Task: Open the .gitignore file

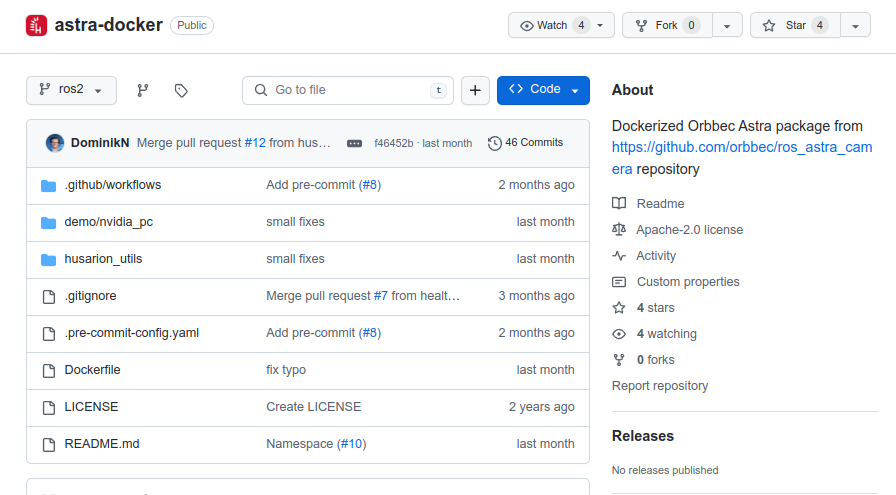Action: coord(90,296)
